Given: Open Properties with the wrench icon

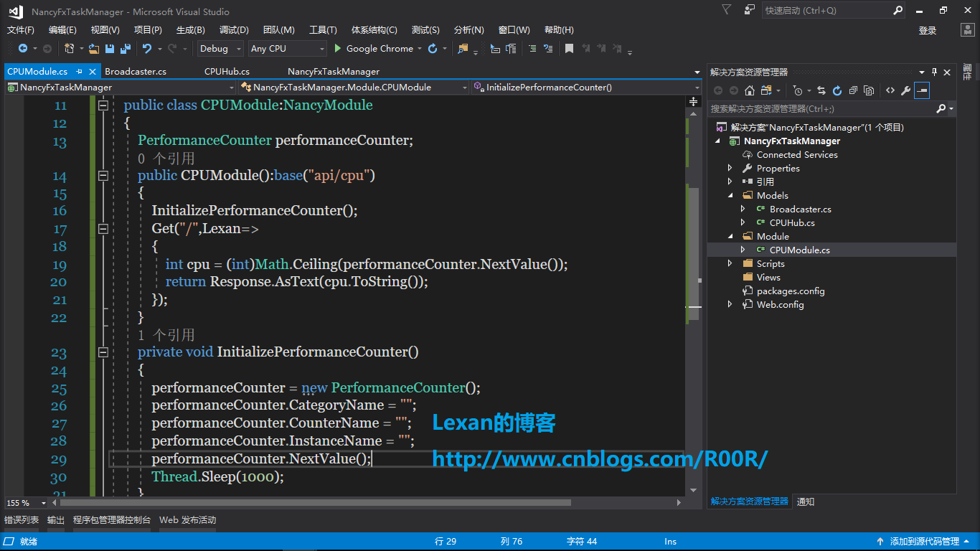Looking at the screenshot, I should tap(906, 90).
